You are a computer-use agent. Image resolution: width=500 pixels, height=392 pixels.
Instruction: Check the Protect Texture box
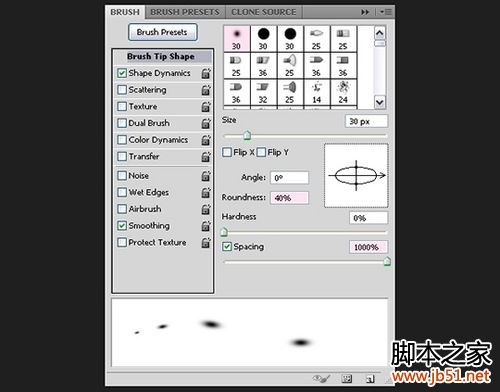(x=122, y=242)
